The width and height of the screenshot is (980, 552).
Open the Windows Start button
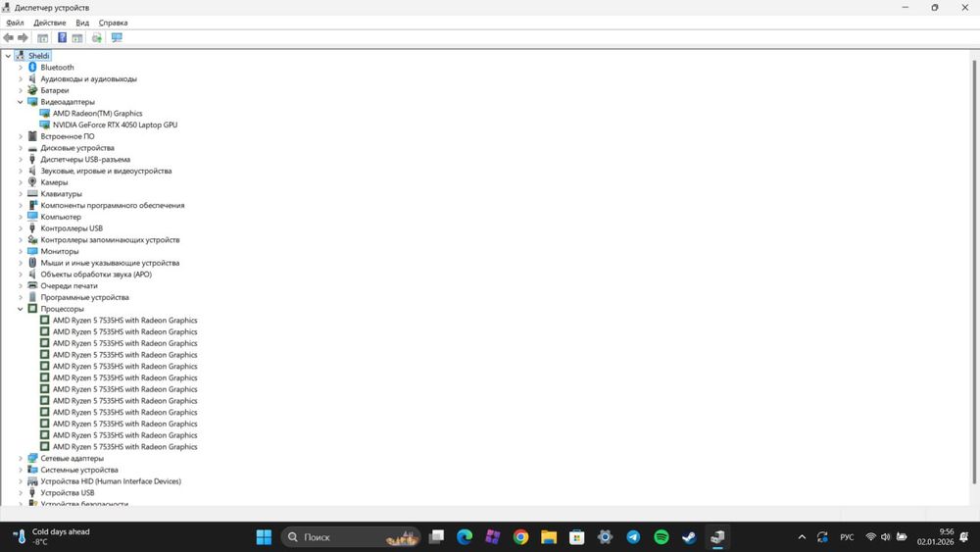pyautogui.click(x=264, y=537)
